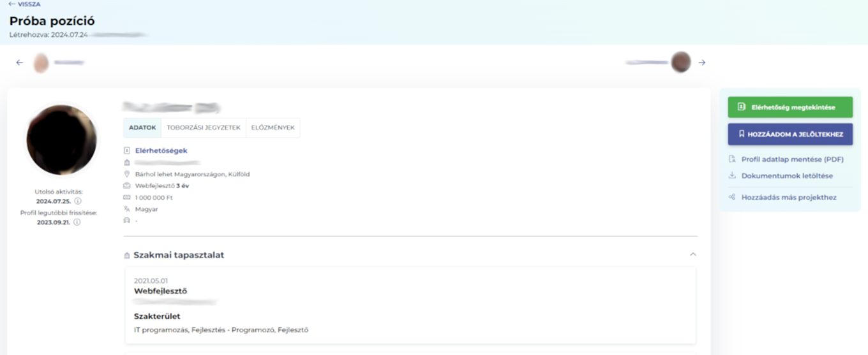Click Dokumentumok letöltése link
The height and width of the screenshot is (355, 868).
click(x=786, y=176)
